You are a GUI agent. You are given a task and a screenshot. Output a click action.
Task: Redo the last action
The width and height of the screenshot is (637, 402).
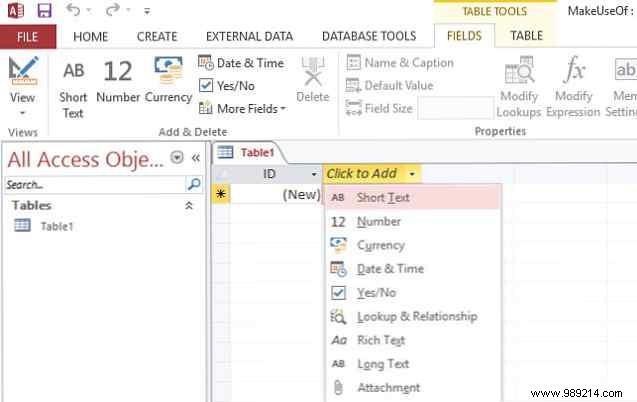tap(113, 10)
